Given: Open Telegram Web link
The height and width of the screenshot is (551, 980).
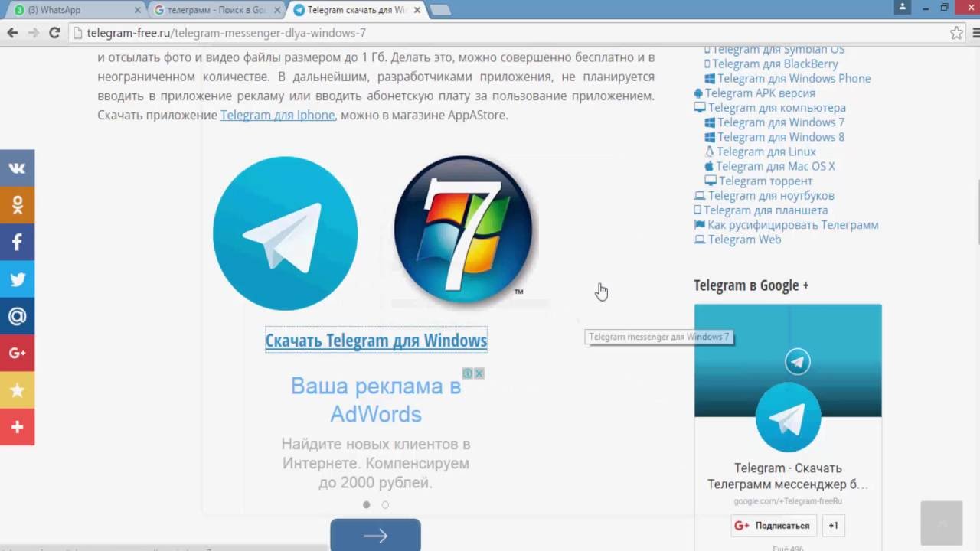Looking at the screenshot, I should 744,239.
